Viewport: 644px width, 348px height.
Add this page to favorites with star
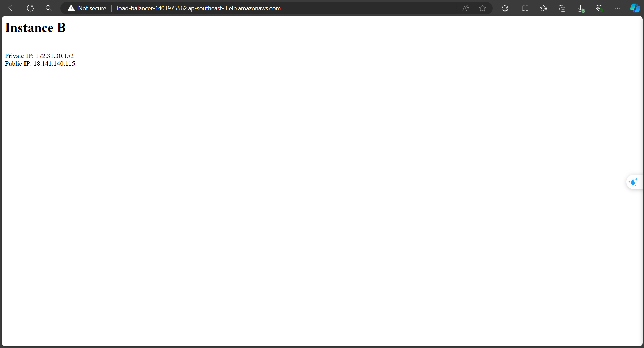pyautogui.click(x=482, y=8)
